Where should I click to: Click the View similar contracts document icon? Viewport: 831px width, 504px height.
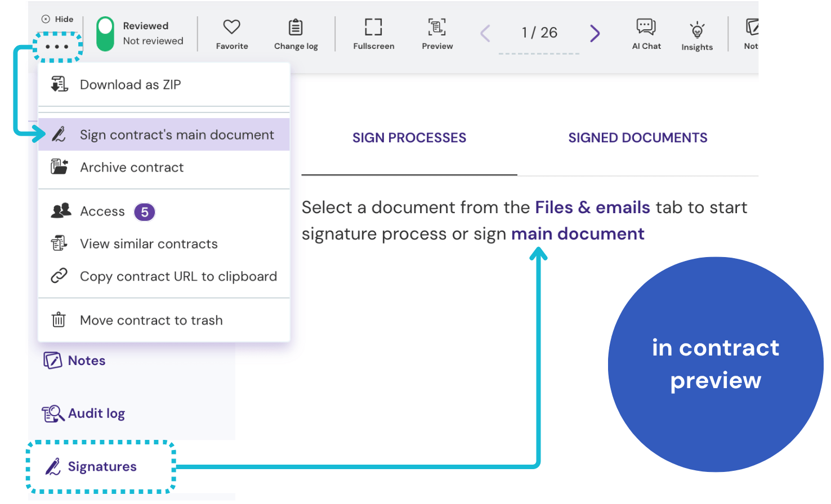59,244
